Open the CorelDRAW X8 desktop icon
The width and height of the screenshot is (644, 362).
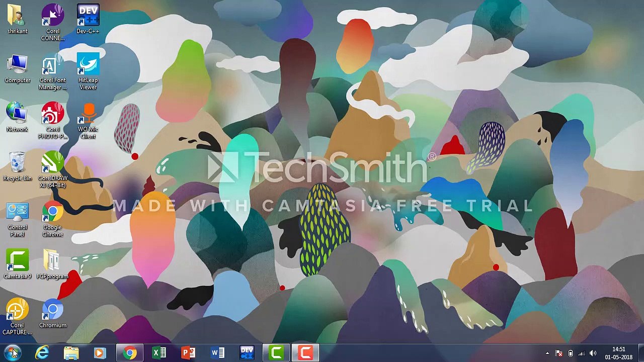pos(52,164)
